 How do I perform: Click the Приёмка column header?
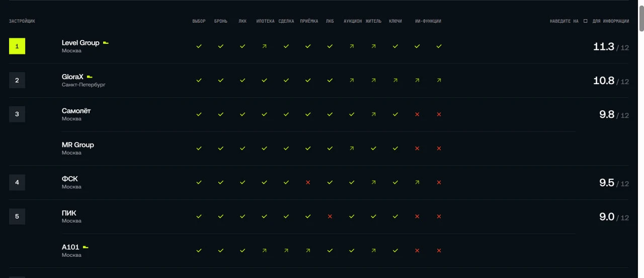pos(309,21)
